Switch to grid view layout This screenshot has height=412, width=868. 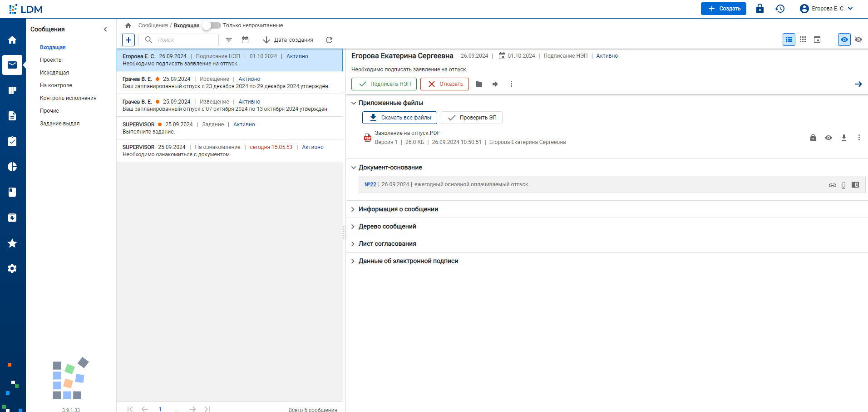tap(803, 40)
